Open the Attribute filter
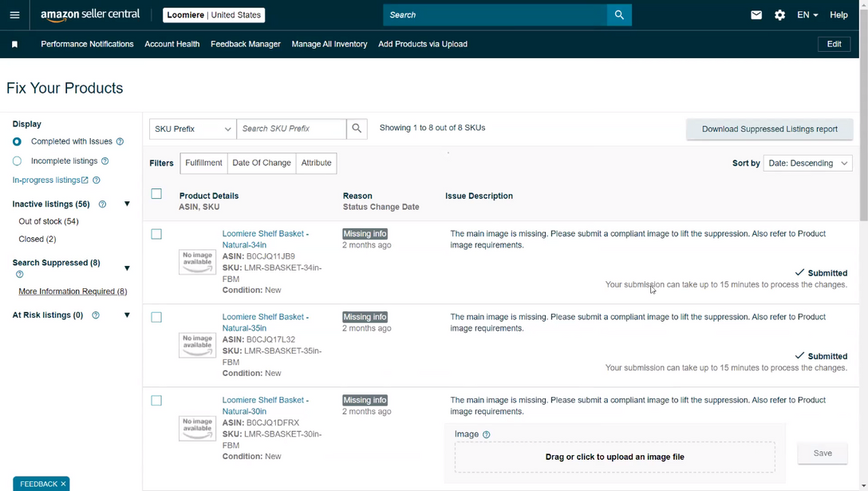 pyautogui.click(x=316, y=163)
